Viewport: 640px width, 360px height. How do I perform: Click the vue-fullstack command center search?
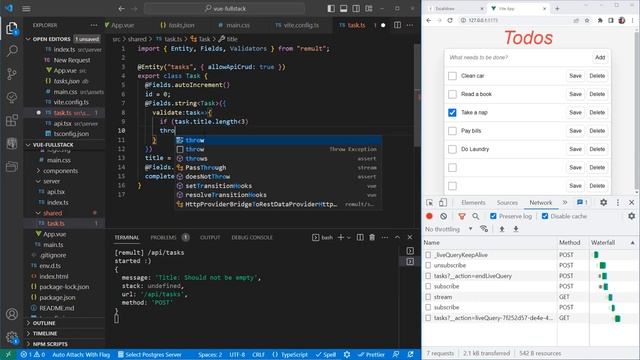coord(224,9)
